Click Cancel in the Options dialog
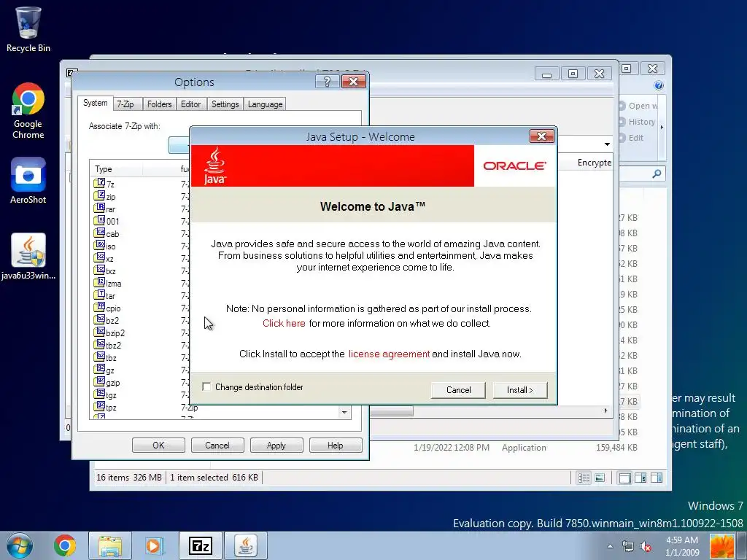 (x=217, y=446)
